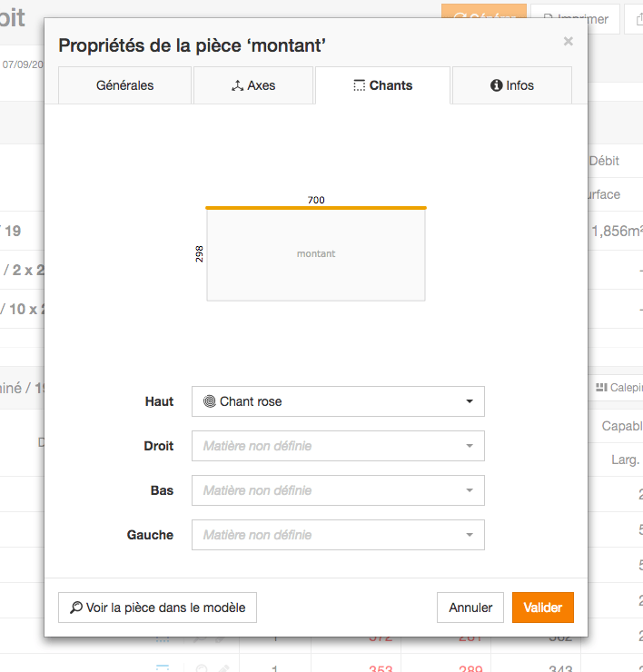Click the 298 width dimension label

pos(199,253)
